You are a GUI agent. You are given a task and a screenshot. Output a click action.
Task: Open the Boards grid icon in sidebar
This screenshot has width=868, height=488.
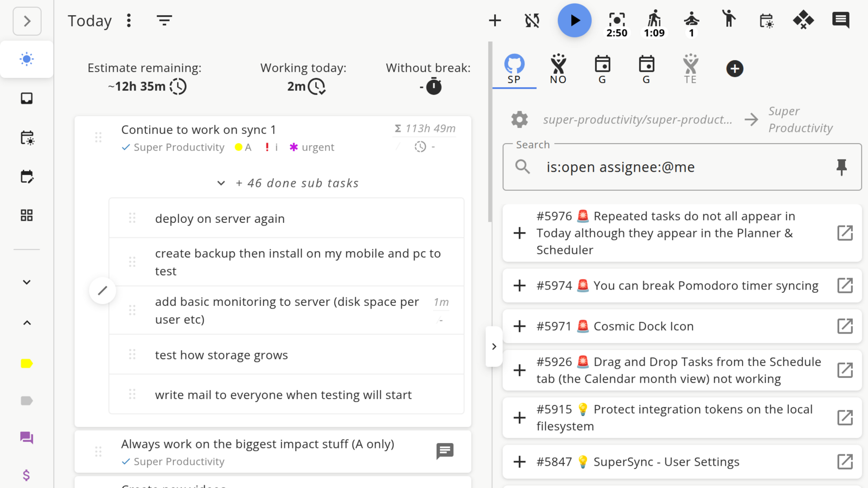pyautogui.click(x=27, y=215)
